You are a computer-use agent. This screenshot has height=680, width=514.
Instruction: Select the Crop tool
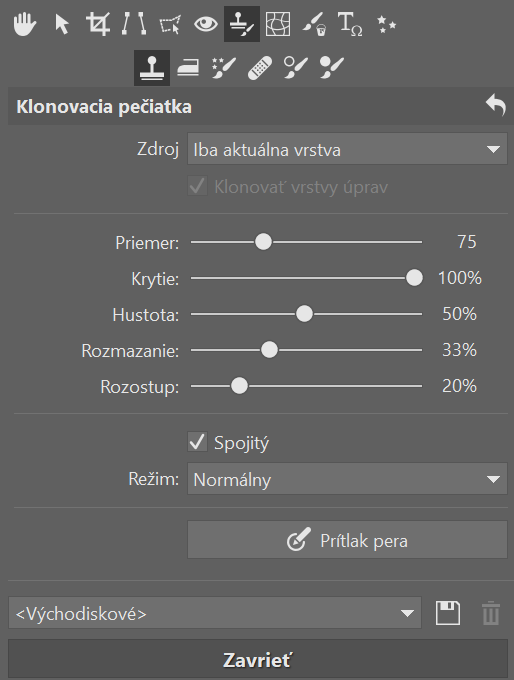click(x=98, y=24)
